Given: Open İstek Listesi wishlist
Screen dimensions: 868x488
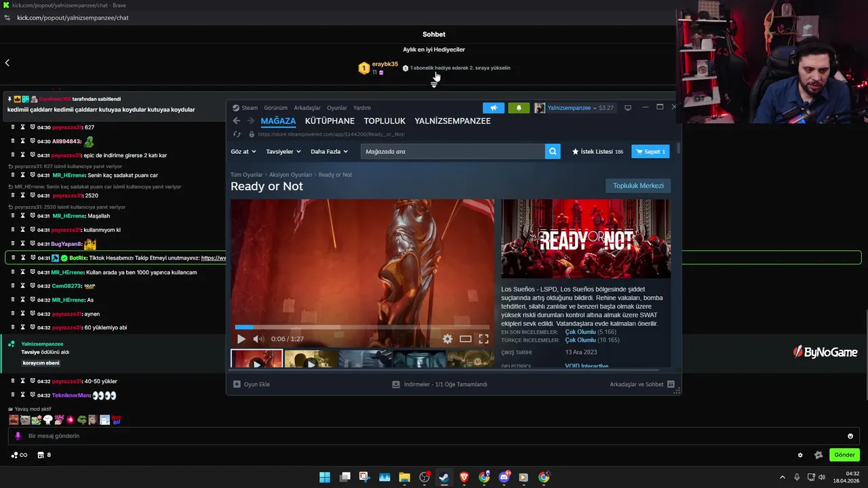Looking at the screenshot, I should pyautogui.click(x=597, y=152).
